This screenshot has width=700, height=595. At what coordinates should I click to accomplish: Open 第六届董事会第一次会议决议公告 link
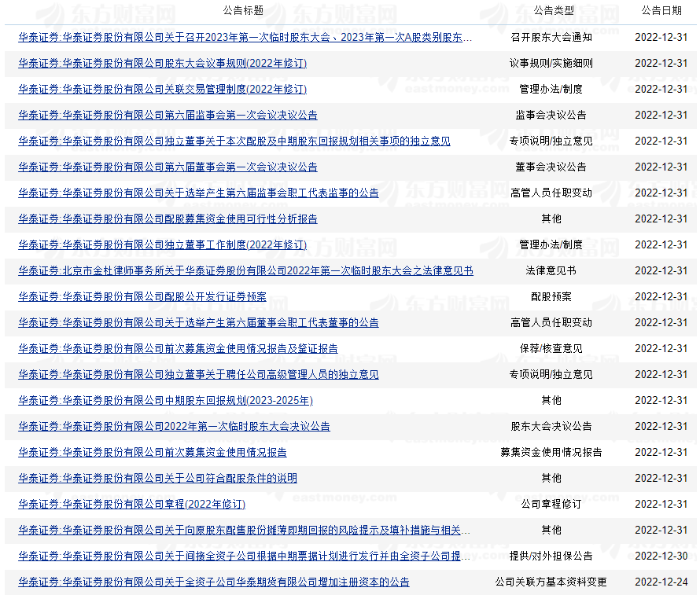(168, 167)
